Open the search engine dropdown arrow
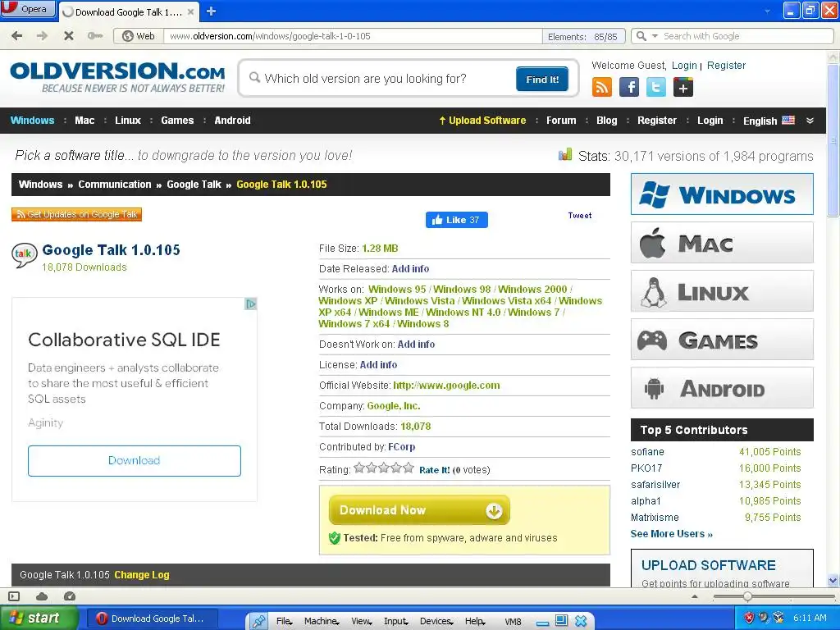The width and height of the screenshot is (840, 630). click(x=655, y=36)
